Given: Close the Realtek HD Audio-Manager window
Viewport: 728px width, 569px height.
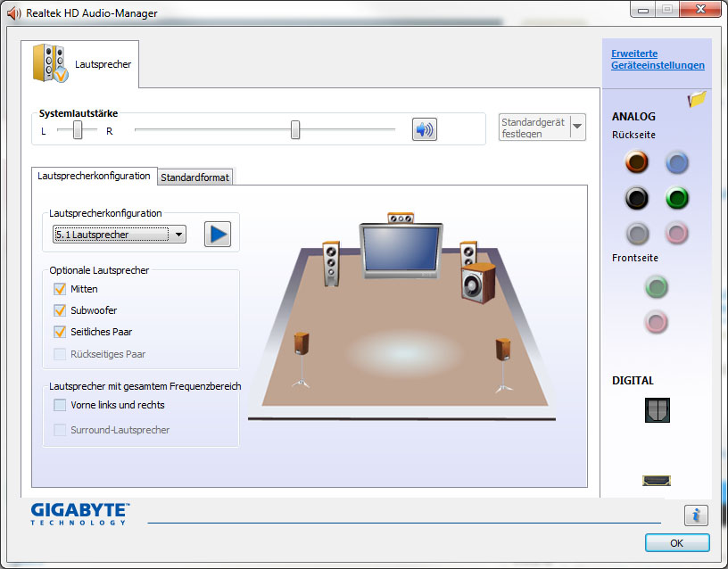Looking at the screenshot, I should tap(701, 9).
